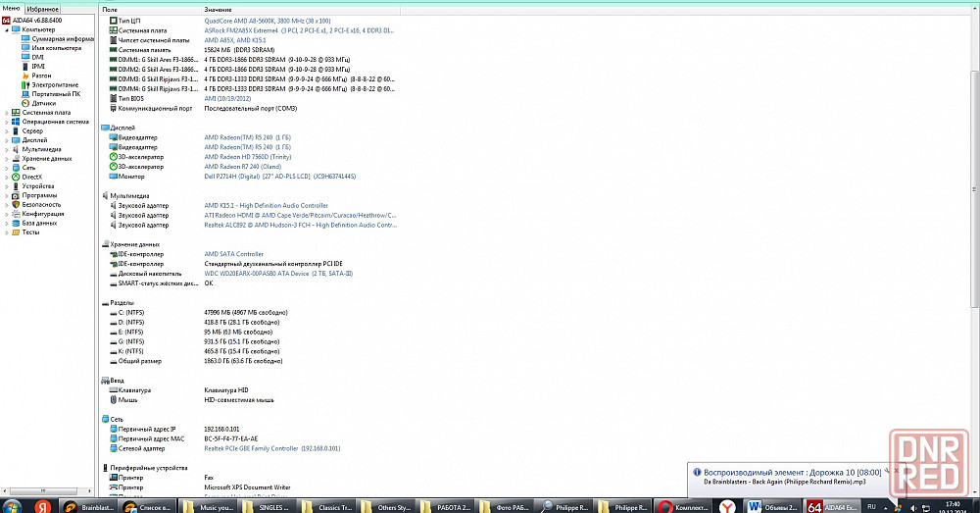
Task: Expand the Устройства tree node
Action: point(7,186)
